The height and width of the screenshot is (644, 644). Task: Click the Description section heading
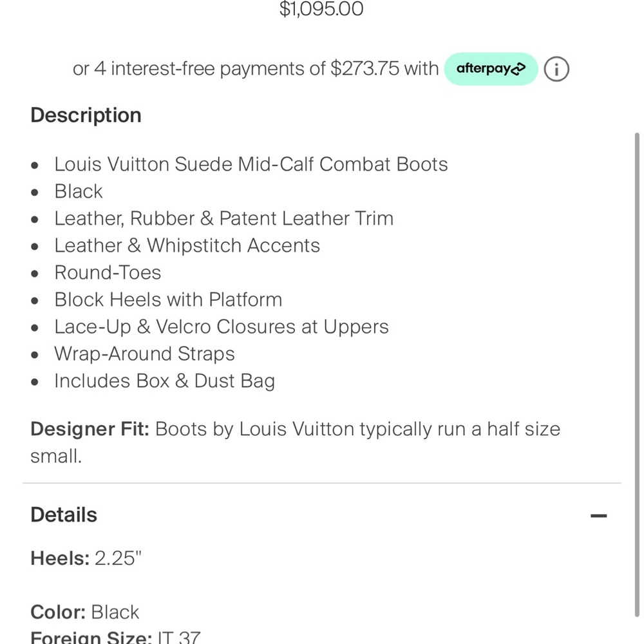86,115
